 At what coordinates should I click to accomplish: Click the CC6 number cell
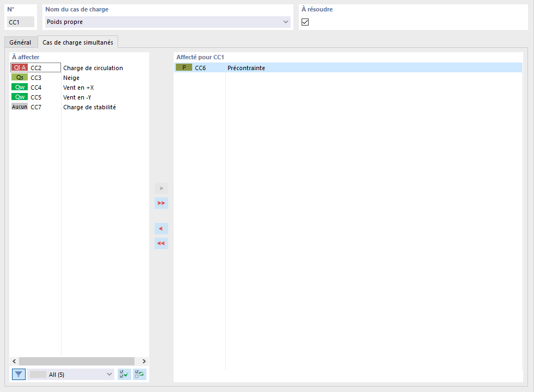pyautogui.click(x=200, y=68)
